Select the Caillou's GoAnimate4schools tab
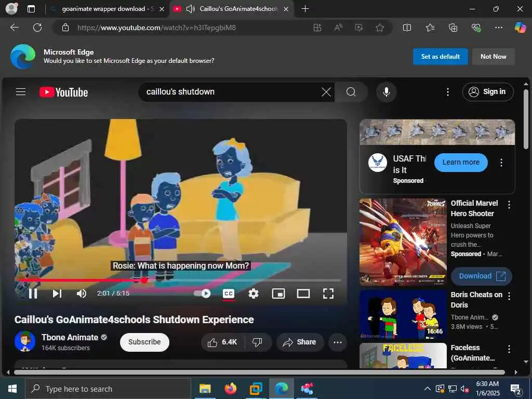Screen dimensions: 532x399 tap(238, 9)
